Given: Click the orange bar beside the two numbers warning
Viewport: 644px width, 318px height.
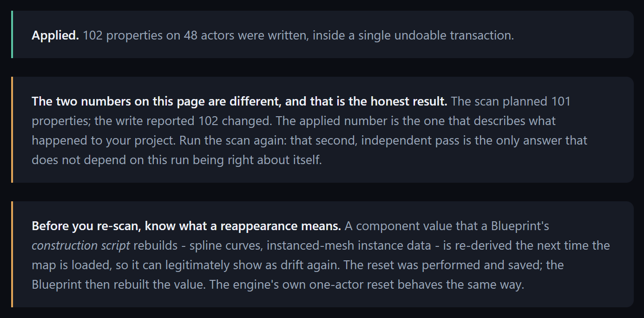Looking at the screenshot, I should 12,130.
